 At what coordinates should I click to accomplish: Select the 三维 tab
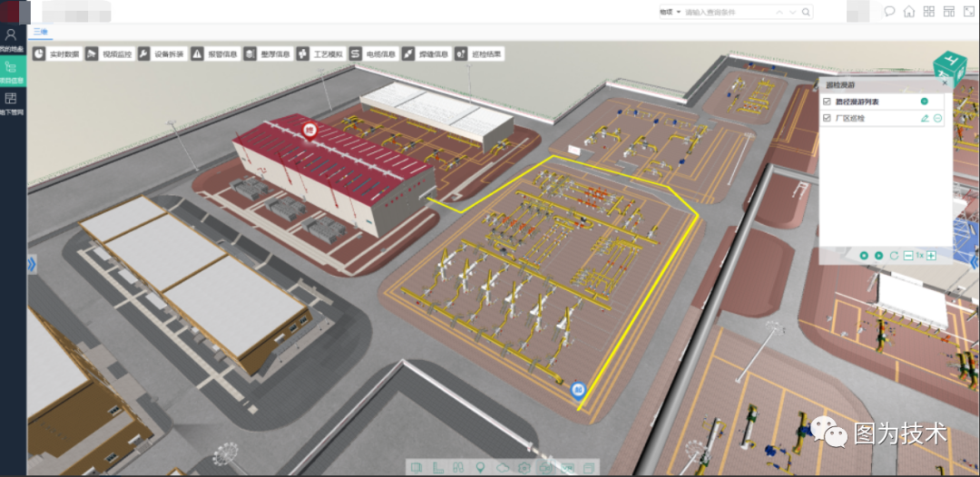point(40,32)
